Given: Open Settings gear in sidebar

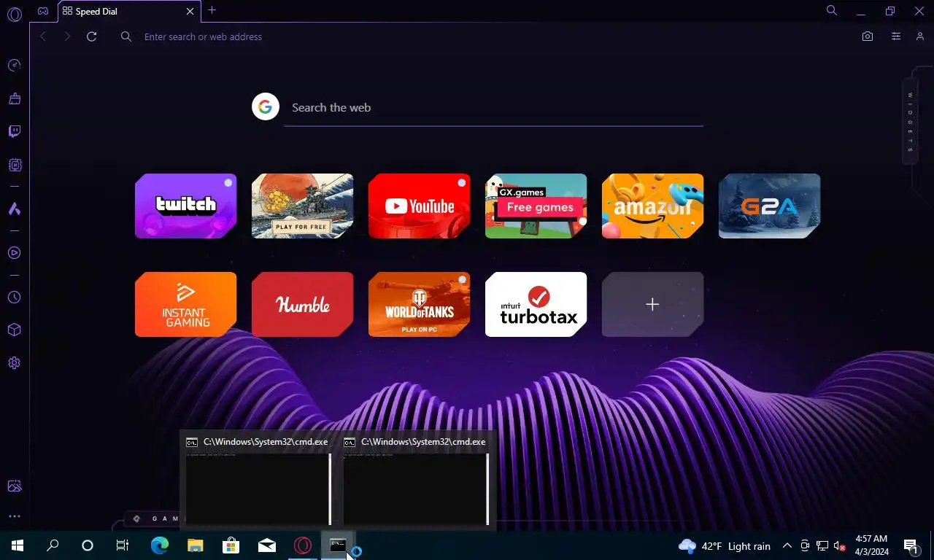Looking at the screenshot, I should point(14,363).
